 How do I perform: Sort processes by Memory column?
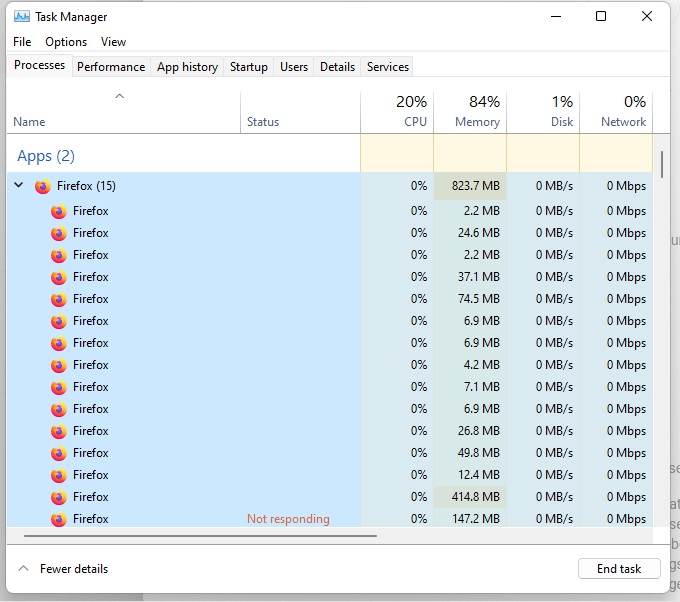(x=470, y=112)
